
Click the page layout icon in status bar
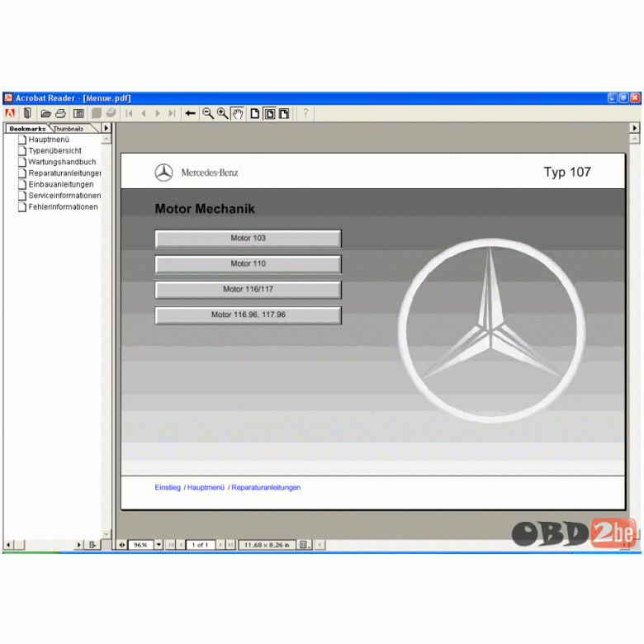(305, 545)
